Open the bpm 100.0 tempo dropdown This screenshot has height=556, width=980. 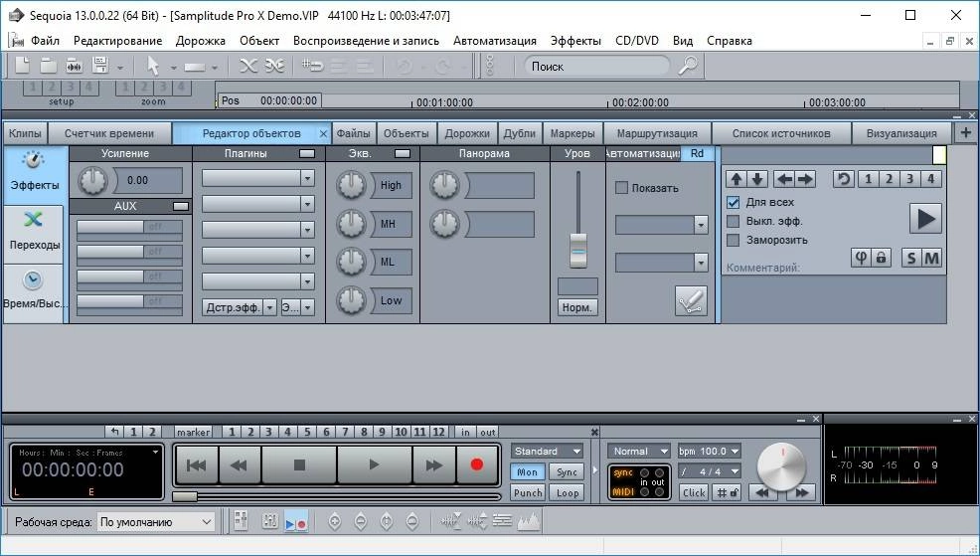(x=710, y=451)
